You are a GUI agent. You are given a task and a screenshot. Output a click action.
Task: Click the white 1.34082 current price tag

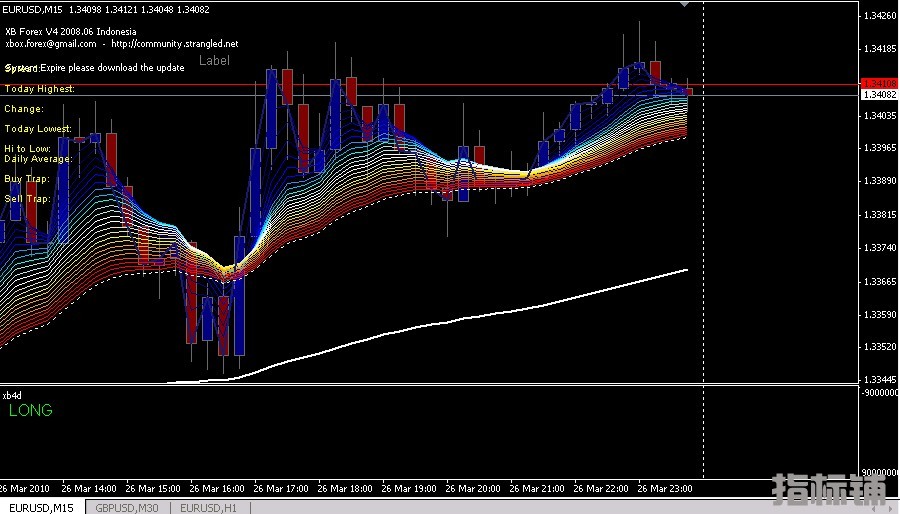coord(879,95)
